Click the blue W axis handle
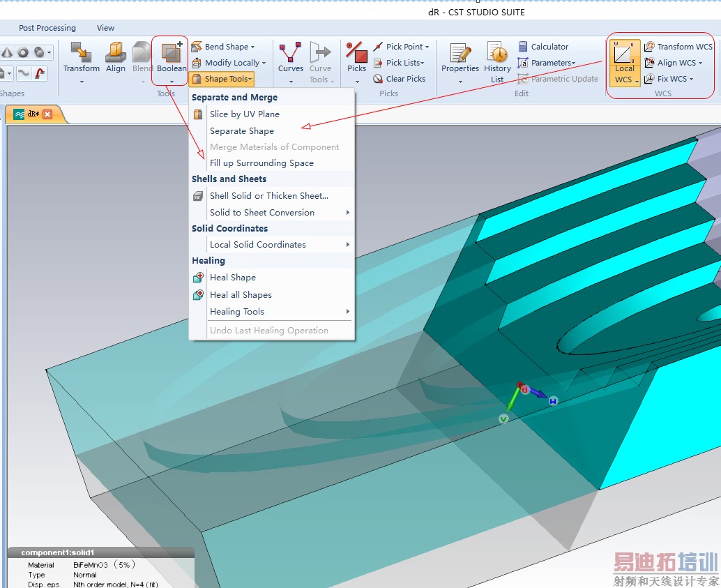This screenshot has width=721, height=588. (553, 401)
